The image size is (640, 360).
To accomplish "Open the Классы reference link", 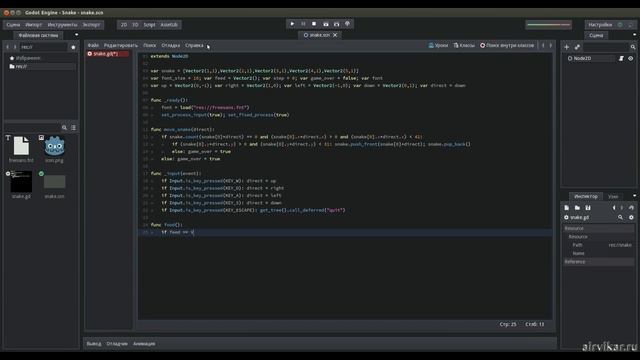I will pos(464,45).
